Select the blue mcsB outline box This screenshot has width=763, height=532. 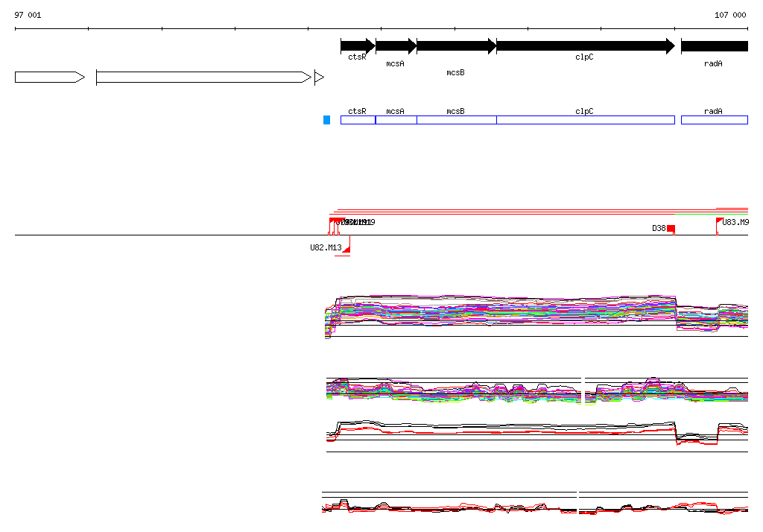[457, 120]
